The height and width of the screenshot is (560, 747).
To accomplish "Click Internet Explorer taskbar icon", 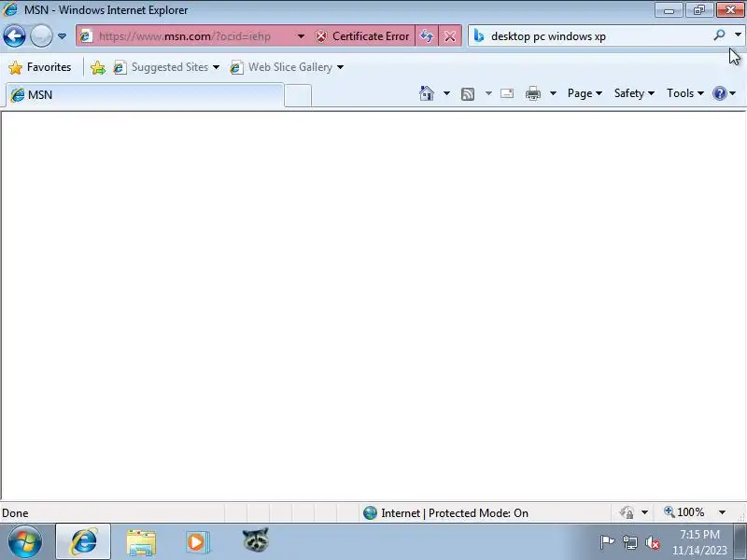I will pyautogui.click(x=83, y=542).
